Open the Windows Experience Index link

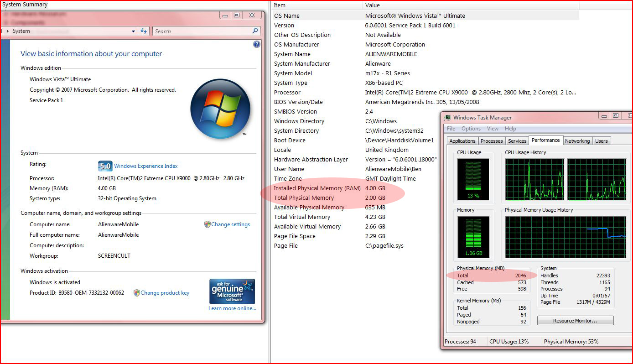click(146, 166)
